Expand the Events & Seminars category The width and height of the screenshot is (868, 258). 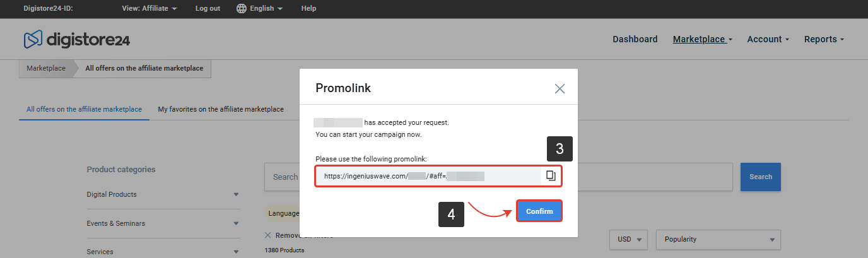click(163, 223)
